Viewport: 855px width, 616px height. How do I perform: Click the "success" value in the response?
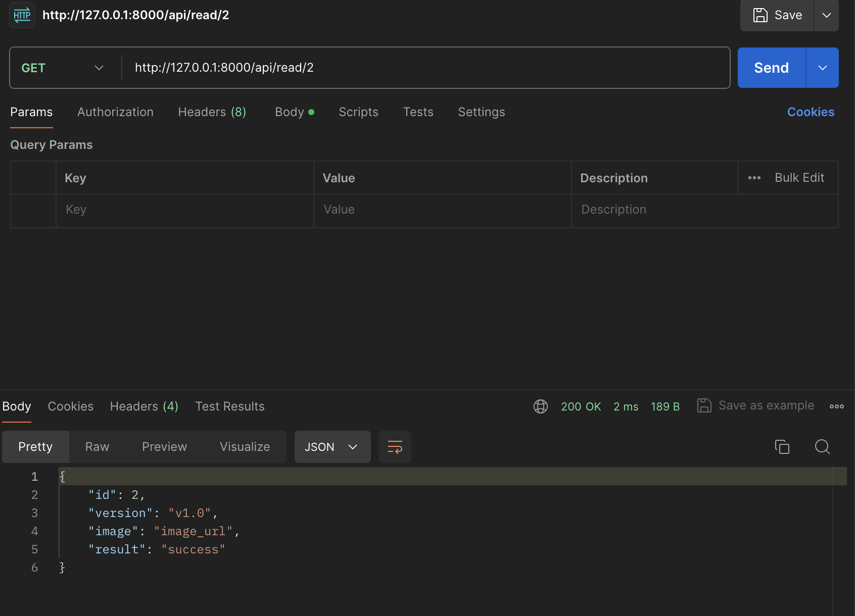tap(193, 549)
